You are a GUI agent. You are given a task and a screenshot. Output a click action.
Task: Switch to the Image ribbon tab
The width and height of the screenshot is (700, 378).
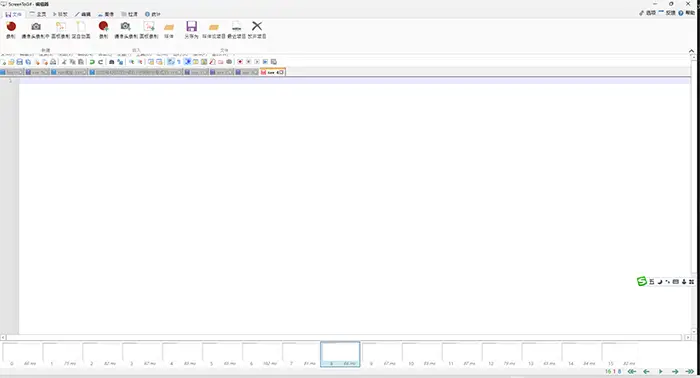coord(106,14)
